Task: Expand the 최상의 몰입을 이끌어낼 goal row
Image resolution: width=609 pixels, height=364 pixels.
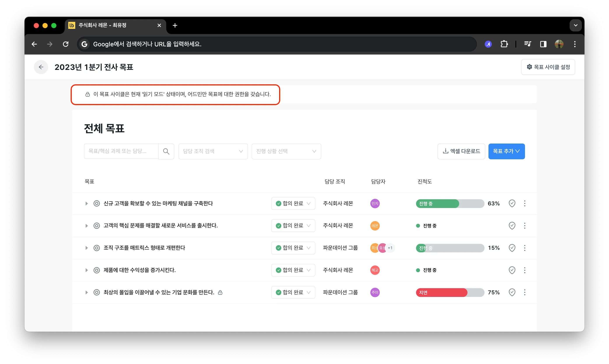Action: pyautogui.click(x=86, y=292)
